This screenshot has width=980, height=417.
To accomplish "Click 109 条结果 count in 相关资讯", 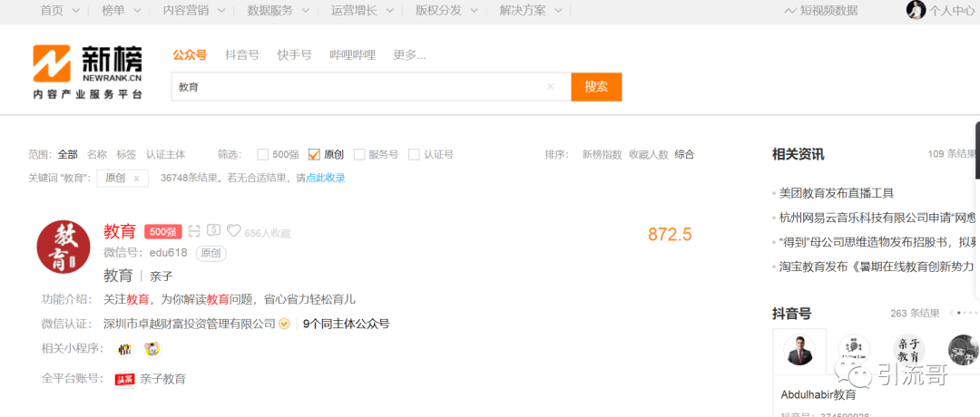I will [952, 154].
